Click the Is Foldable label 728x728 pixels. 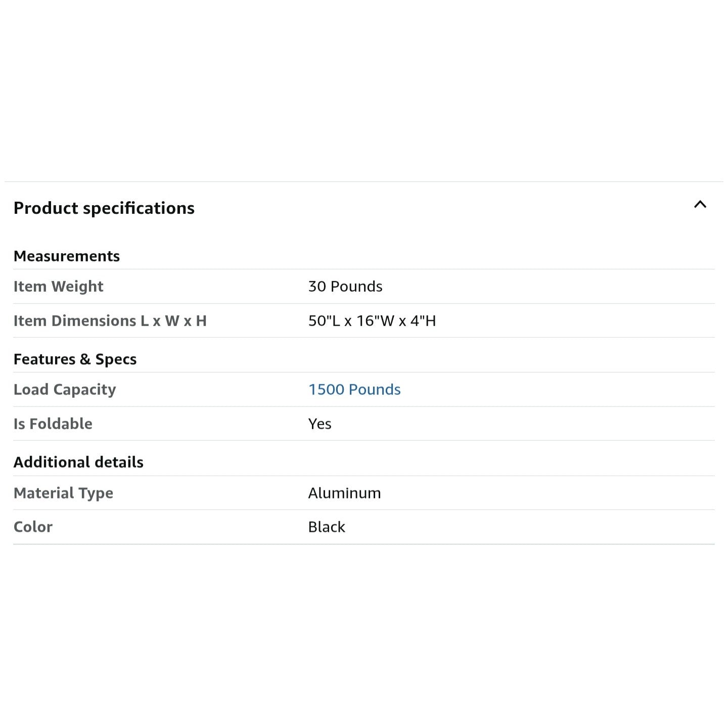click(53, 424)
